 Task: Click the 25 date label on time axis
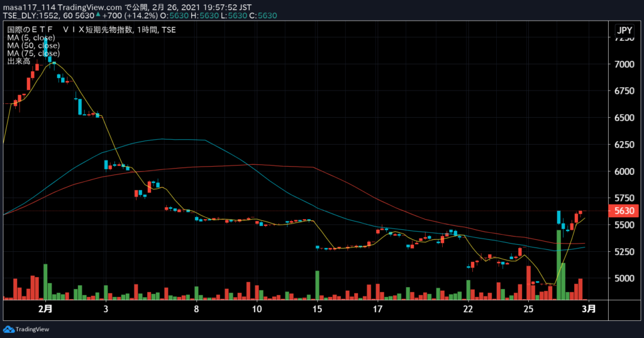tap(528, 309)
